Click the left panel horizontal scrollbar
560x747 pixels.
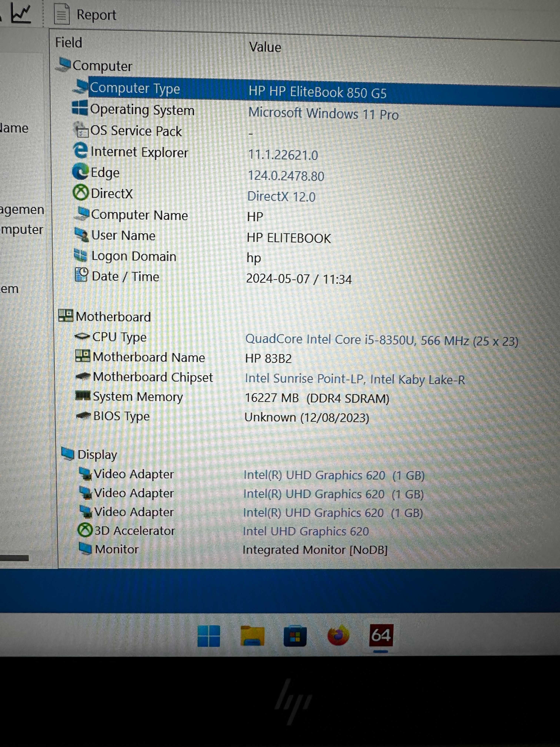pyautogui.click(x=14, y=558)
